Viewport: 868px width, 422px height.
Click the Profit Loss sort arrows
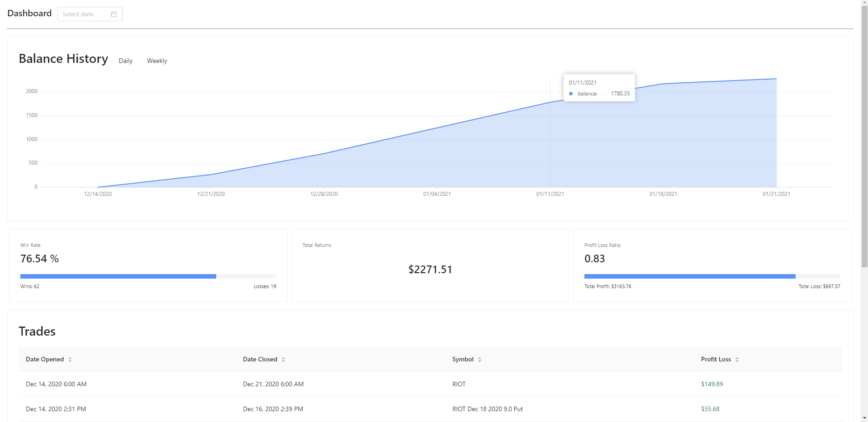(x=737, y=360)
